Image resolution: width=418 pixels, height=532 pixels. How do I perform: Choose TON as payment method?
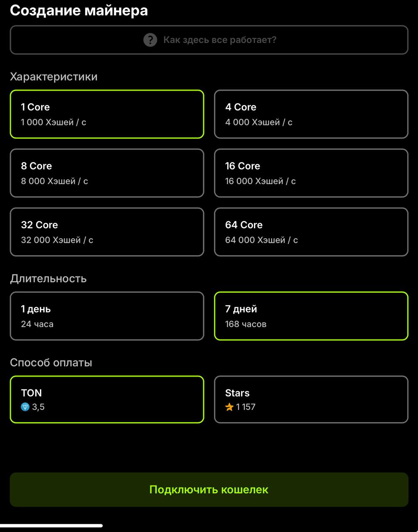[x=107, y=399]
